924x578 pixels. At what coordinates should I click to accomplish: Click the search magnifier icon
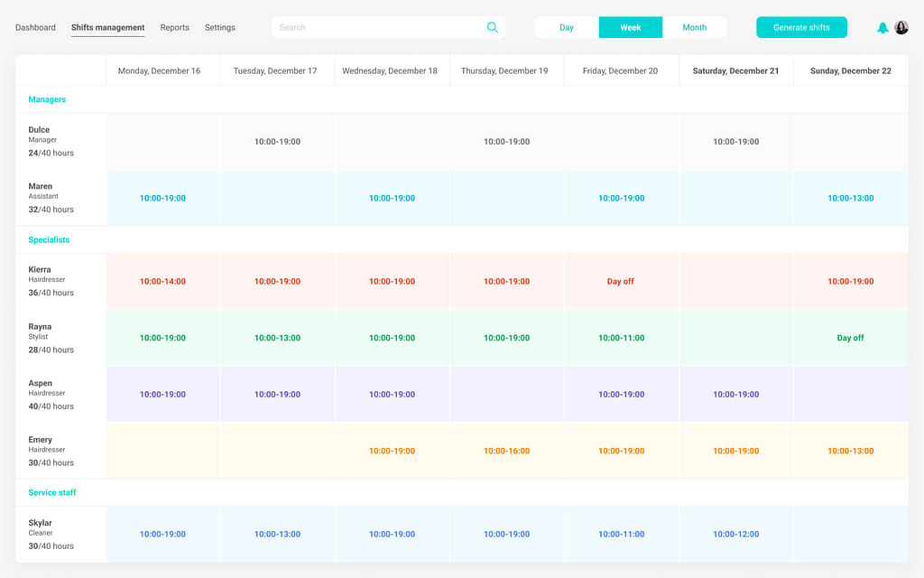[492, 27]
